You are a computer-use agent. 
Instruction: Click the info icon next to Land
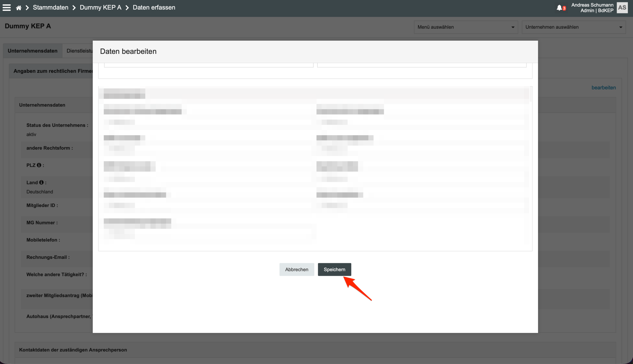click(41, 182)
